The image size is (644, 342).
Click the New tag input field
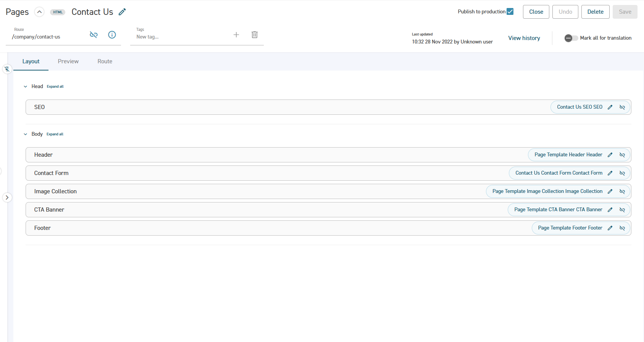click(x=181, y=37)
